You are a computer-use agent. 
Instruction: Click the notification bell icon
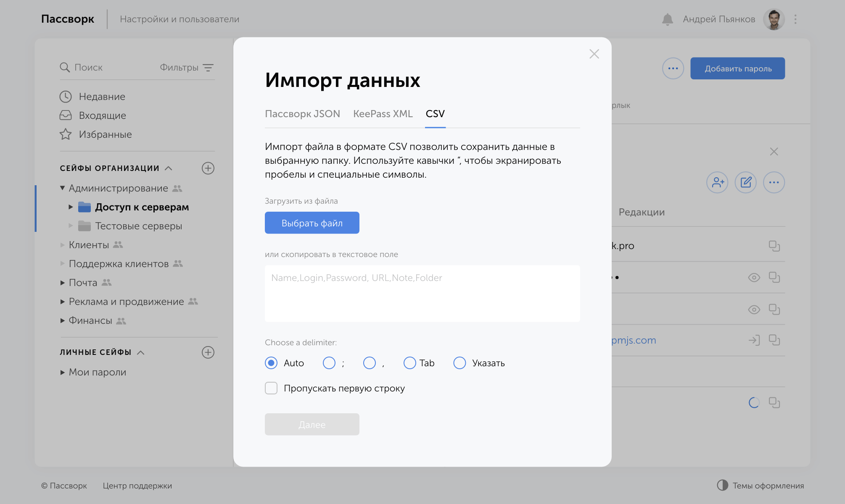point(667,19)
